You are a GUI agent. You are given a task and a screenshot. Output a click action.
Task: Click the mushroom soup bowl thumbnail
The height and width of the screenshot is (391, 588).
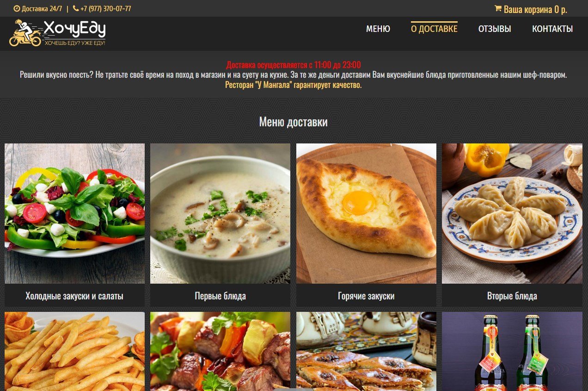coord(220,213)
